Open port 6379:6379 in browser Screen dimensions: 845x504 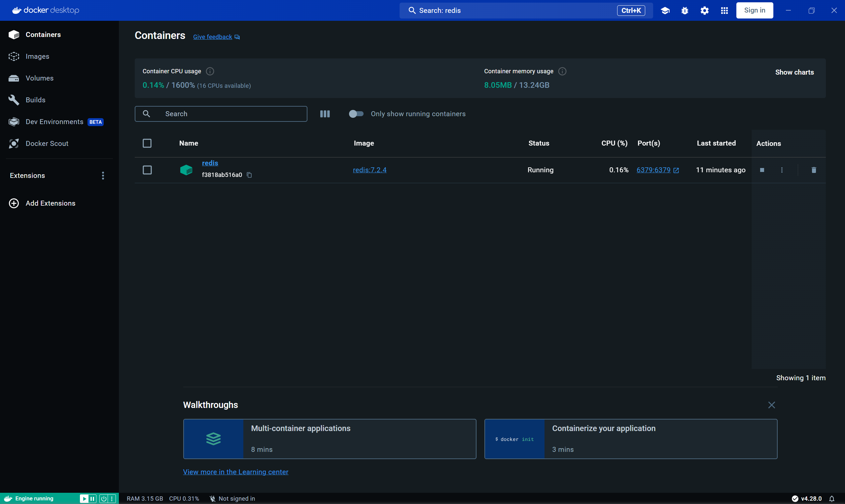(657, 170)
